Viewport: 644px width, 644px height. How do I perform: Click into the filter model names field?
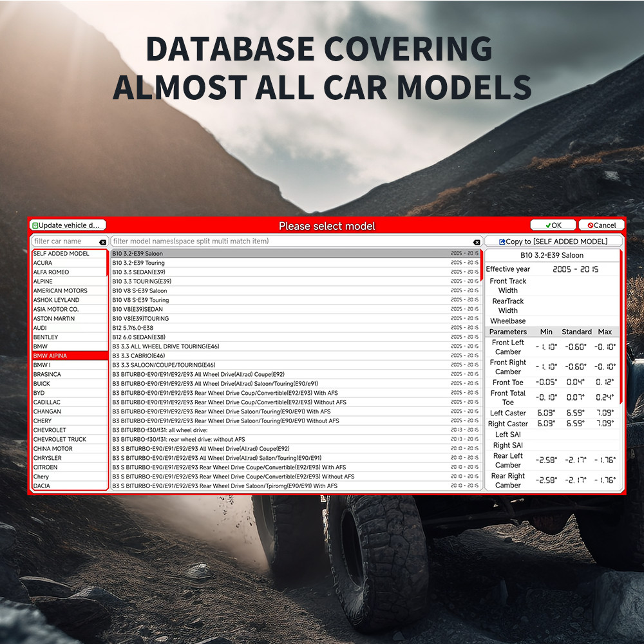pos(290,241)
